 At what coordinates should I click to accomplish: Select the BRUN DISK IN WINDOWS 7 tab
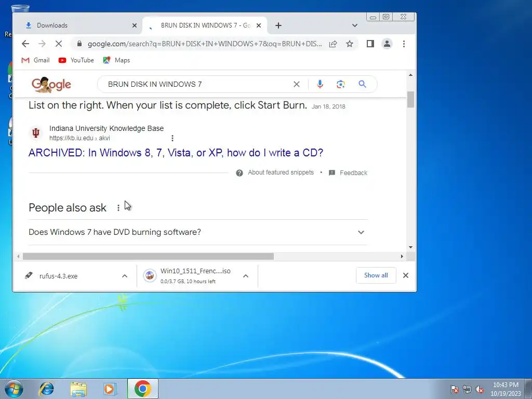click(x=205, y=25)
